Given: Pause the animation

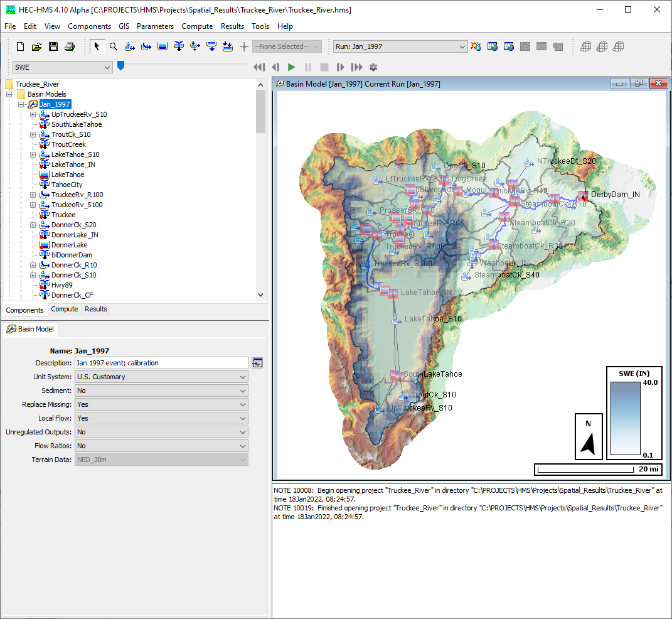Looking at the screenshot, I should [307, 67].
